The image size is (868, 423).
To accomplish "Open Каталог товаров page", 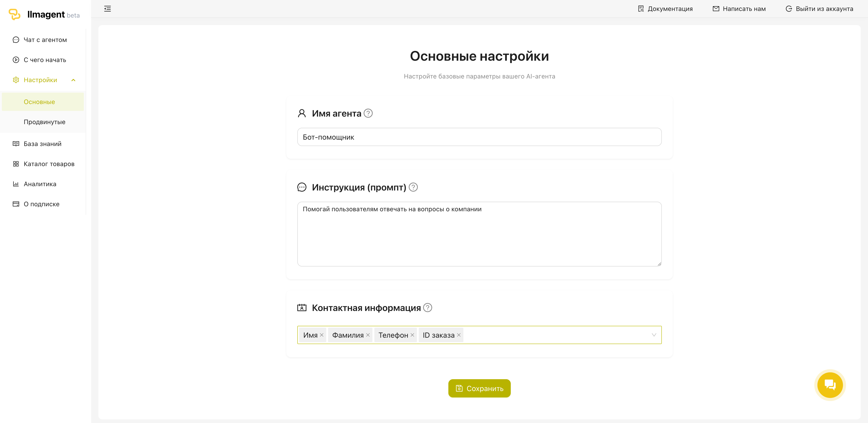I will (x=49, y=164).
